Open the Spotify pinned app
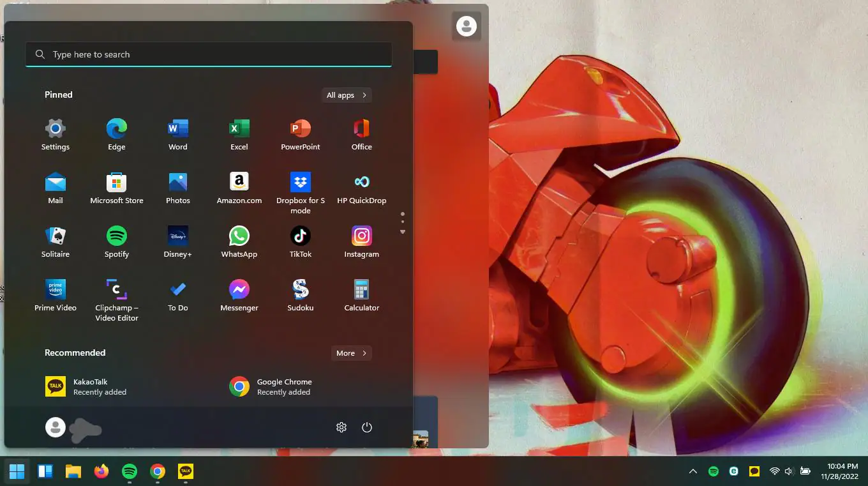868x486 pixels. pos(116,242)
